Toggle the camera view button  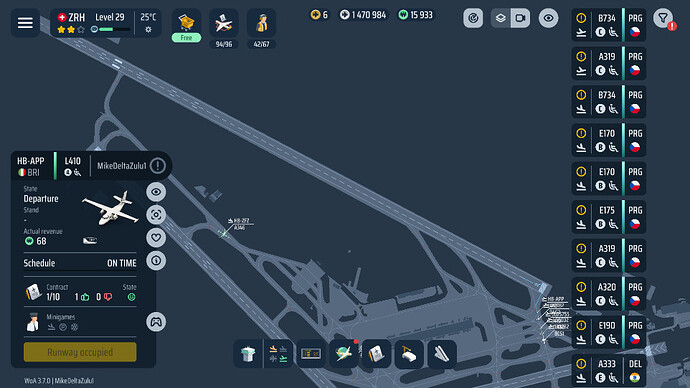(x=521, y=18)
